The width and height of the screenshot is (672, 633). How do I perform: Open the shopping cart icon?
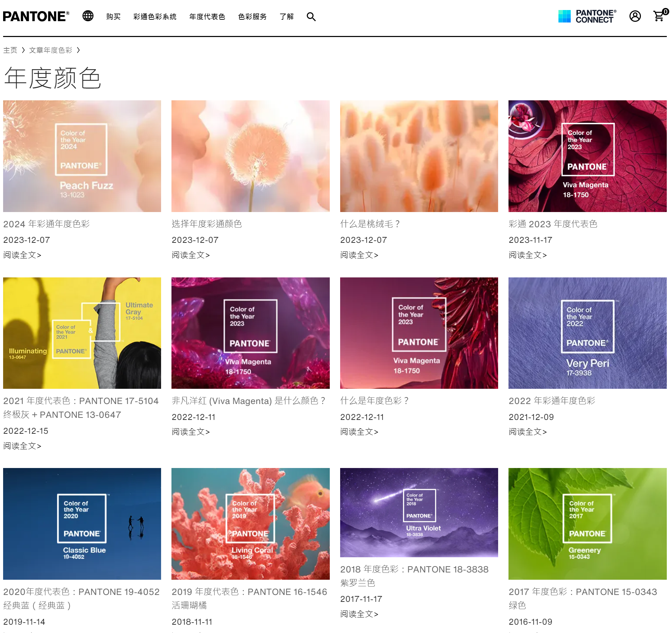[x=660, y=15]
